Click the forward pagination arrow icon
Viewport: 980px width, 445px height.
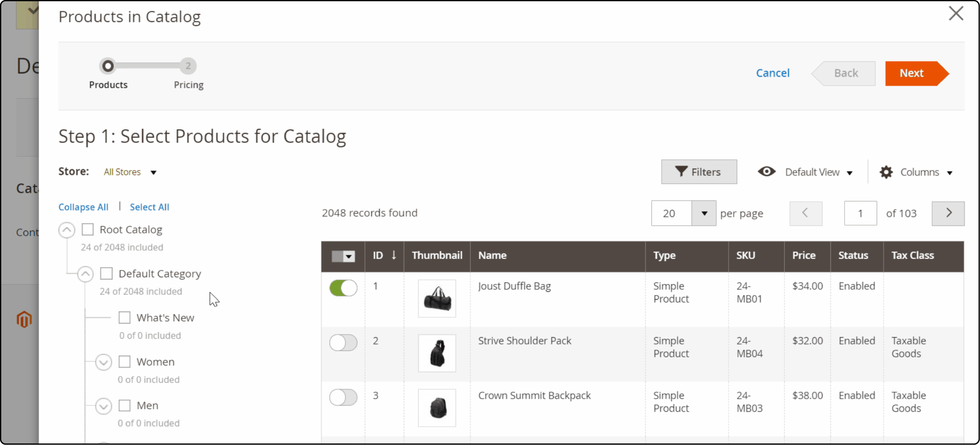(950, 213)
